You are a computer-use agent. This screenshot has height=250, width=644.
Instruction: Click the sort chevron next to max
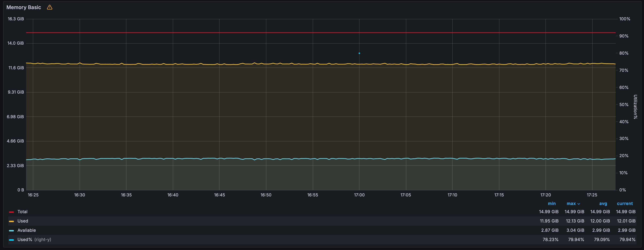(x=578, y=204)
